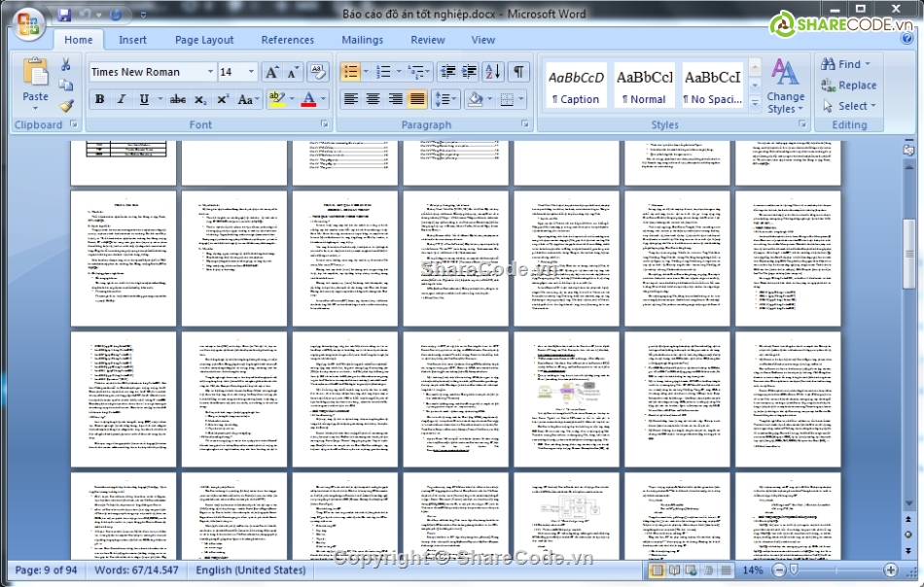Click the zoom slider handle
The image size is (924, 587).
coord(794,570)
